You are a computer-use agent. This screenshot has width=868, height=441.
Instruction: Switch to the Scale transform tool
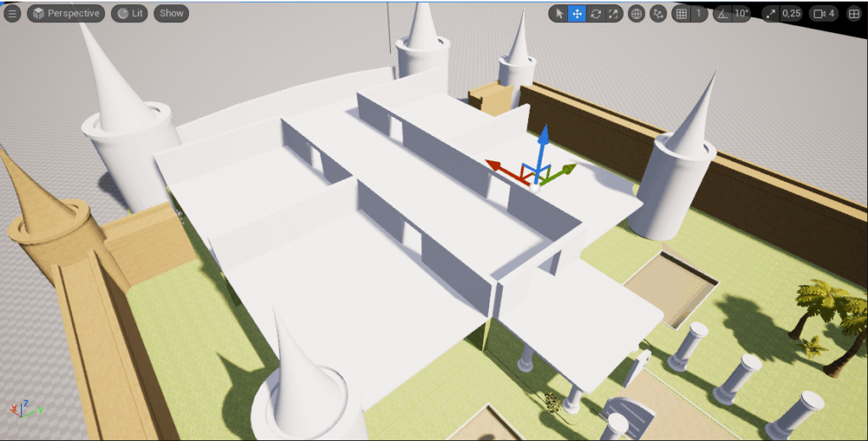(x=614, y=14)
